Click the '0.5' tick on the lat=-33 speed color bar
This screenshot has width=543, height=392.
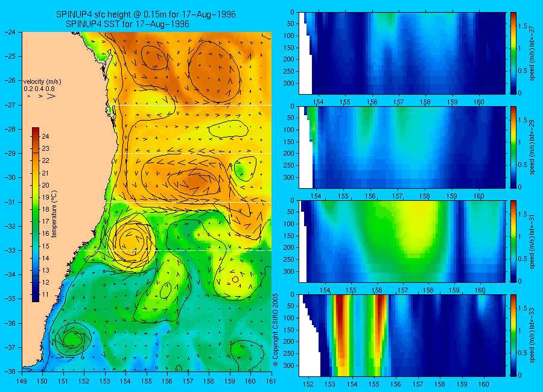[523, 353]
